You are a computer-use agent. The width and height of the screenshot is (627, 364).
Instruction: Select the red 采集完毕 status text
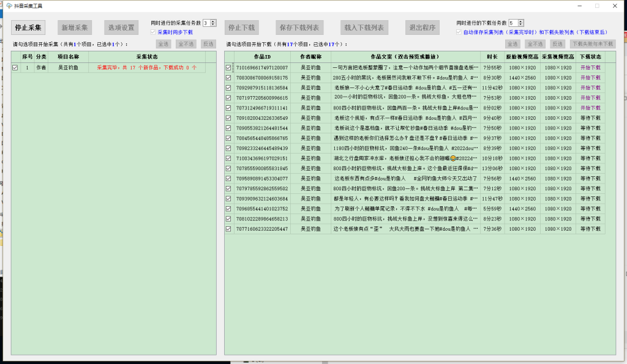coord(147,68)
